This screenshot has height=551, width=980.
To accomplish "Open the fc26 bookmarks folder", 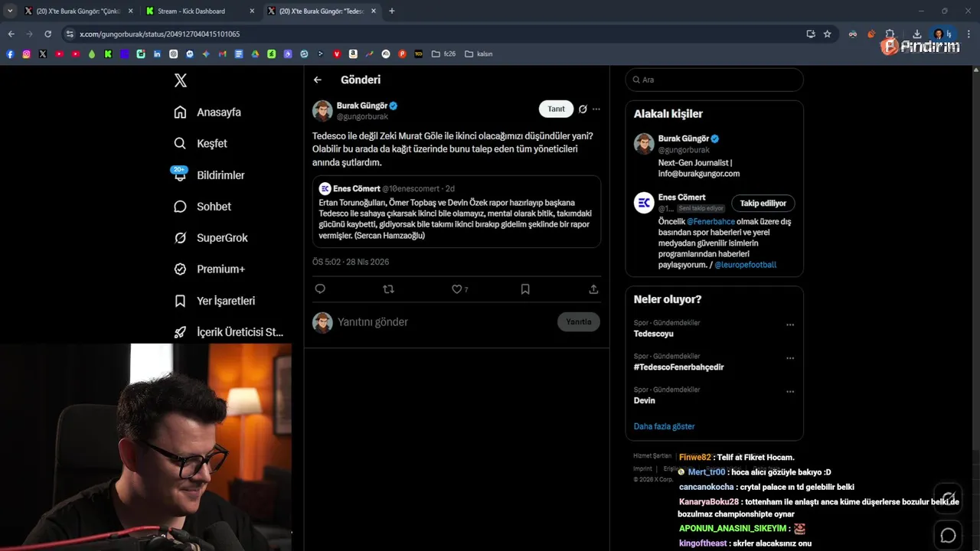I will [443, 54].
